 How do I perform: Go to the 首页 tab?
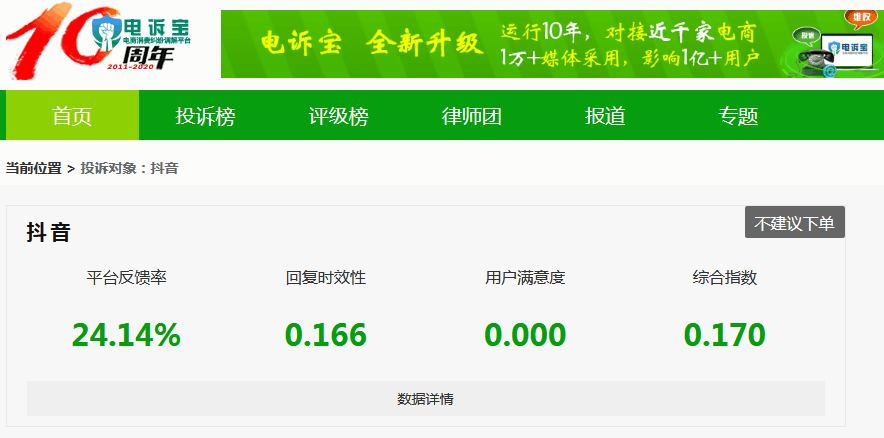[72, 116]
